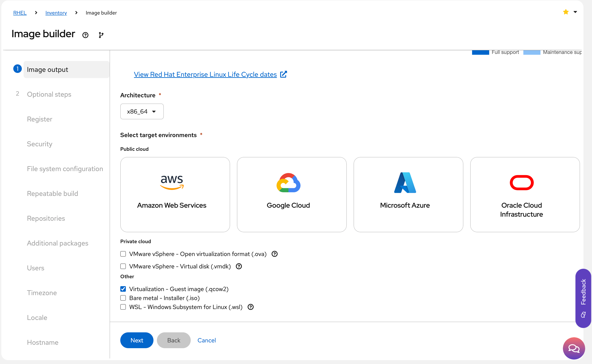Open Red Hat Enterprise Linux Life Cycle dates link

[205, 74]
